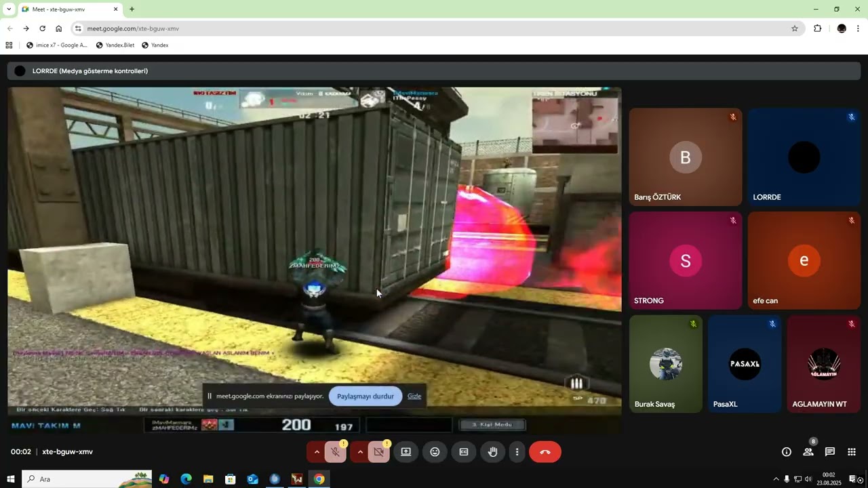Open meeting details info icon

[x=787, y=452]
